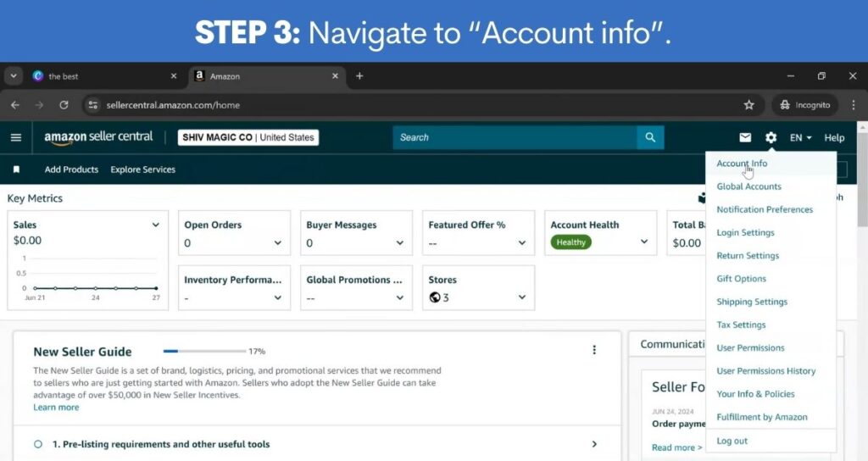Click the site information icon in address bar
Image resolution: width=868 pixels, height=461 pixels.
pos(93,104)
